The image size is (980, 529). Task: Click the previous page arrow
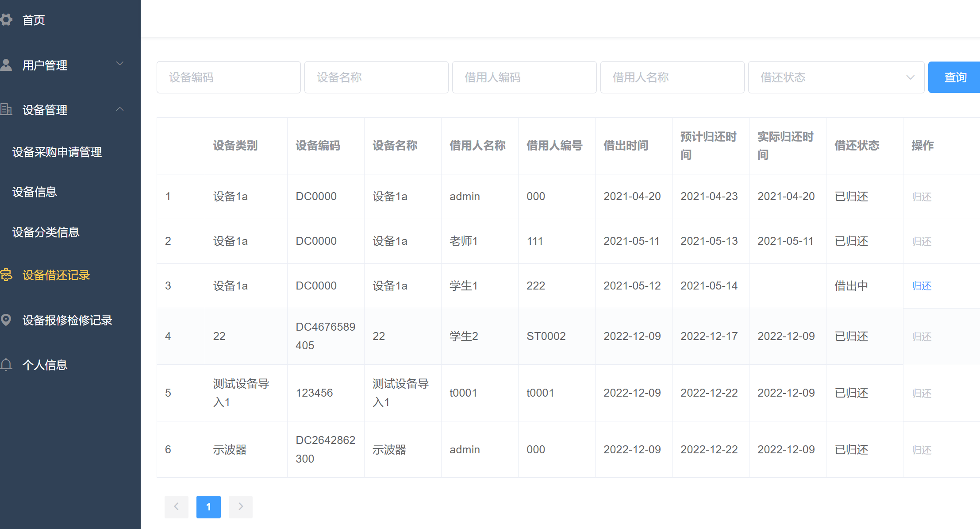tap(177, 507)
